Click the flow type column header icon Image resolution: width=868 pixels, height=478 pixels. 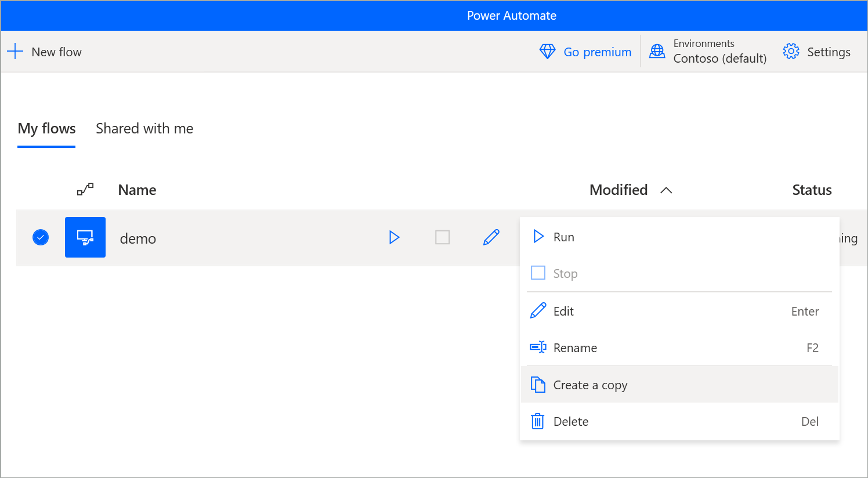[85, 190]
